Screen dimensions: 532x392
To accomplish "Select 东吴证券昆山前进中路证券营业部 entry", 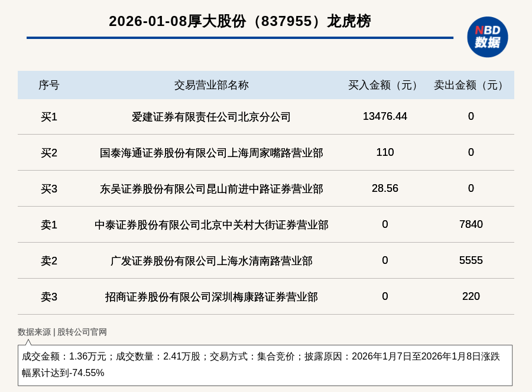I will tap(211, 189).
